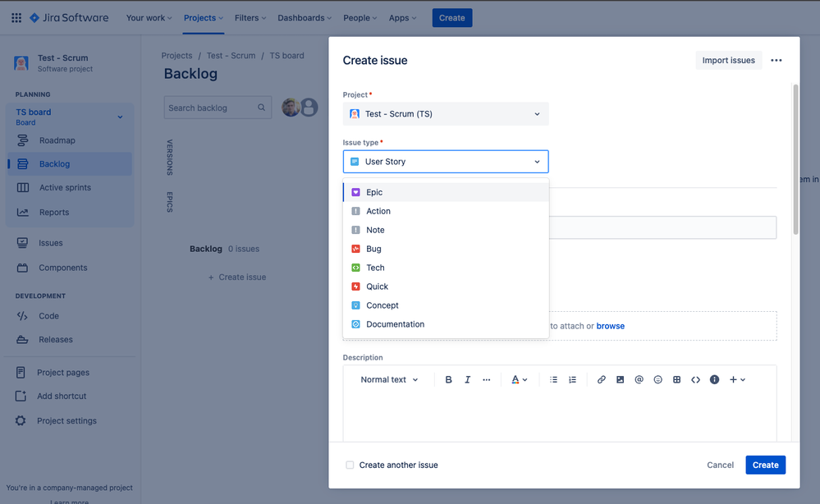This screenshot has width=820, height=504.
Task: Click the italic formatting icon
Action: (468, 379)
